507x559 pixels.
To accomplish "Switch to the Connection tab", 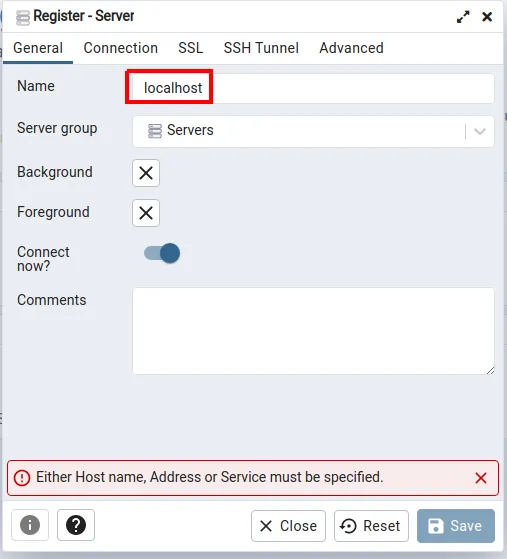I will (x=121, y=48).
